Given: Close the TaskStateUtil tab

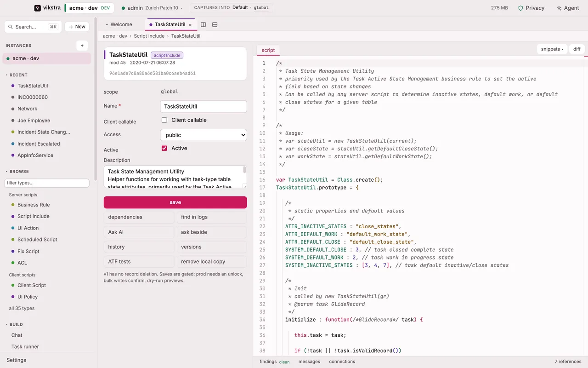Looking at the screenshot, I should 190,25.
